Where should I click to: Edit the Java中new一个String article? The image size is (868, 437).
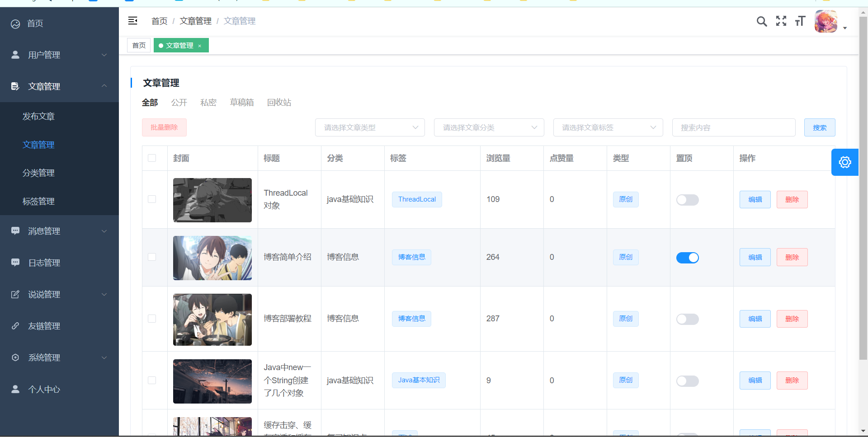pos(755,381)
